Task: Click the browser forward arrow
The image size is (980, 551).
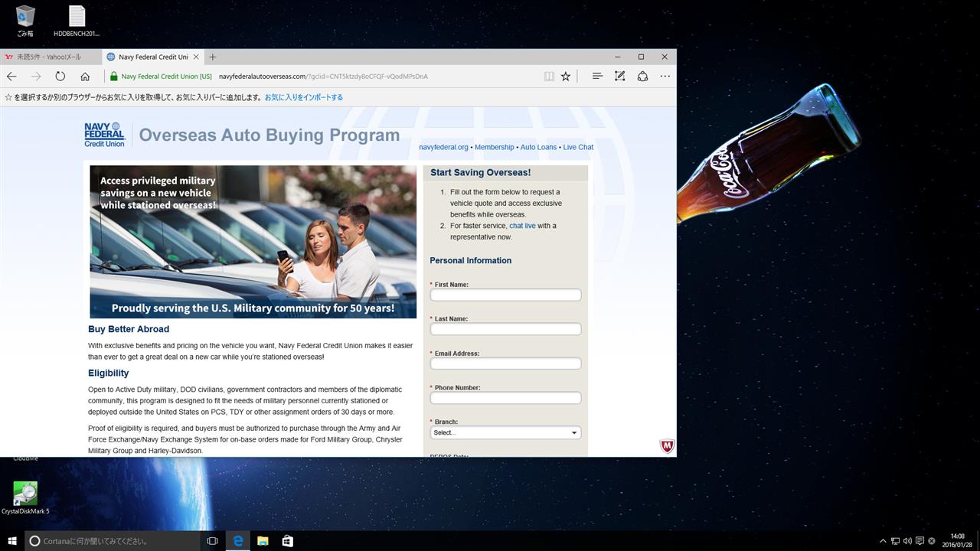Action: coord(36,77)
